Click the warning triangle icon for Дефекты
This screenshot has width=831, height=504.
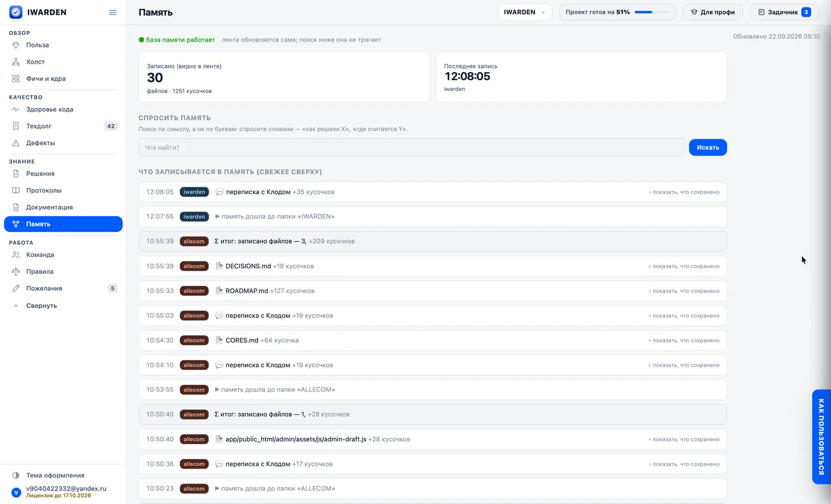coord(16,143)
